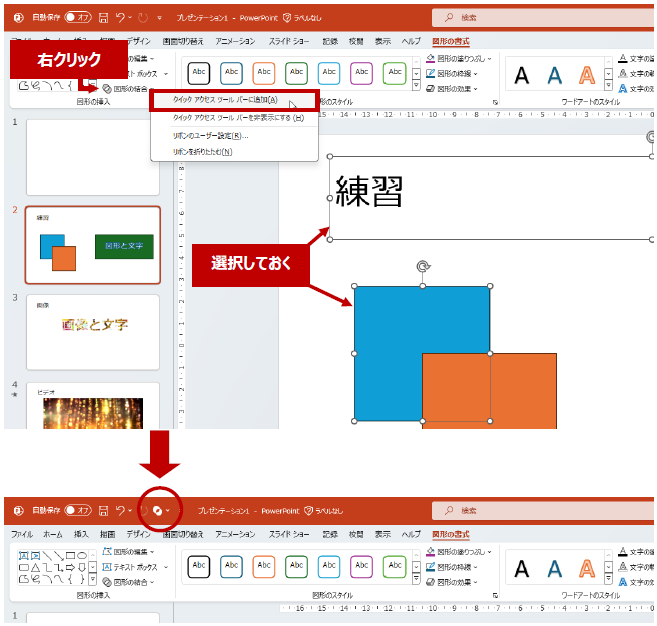The height and width of the screenshot is (626, 657).
Task: Open the 図形の書式 tab in the upper ribbon
Action: [450, 41]
